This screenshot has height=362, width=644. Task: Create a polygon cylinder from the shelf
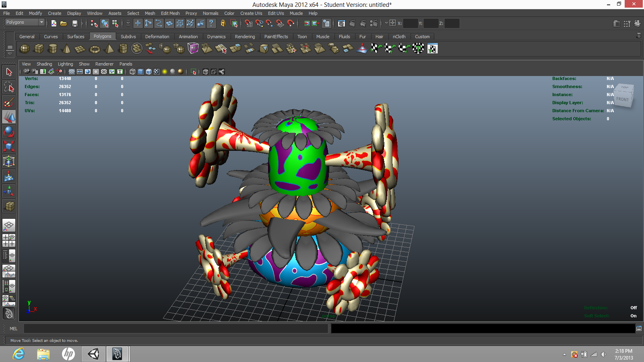53,49
